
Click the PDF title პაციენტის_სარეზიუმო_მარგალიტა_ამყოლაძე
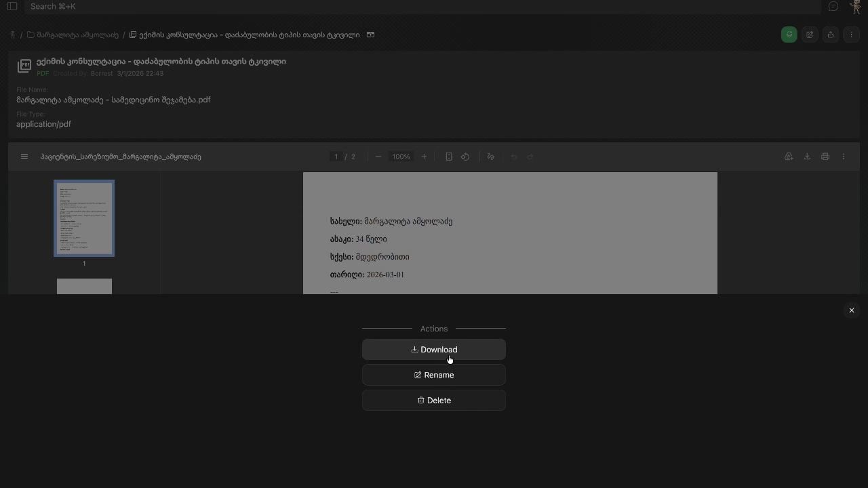tap(121, 157)
